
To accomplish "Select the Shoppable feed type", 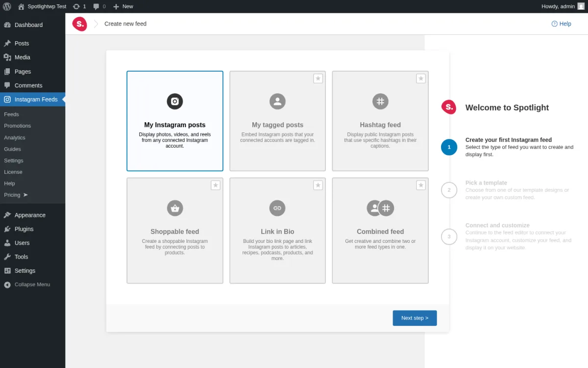I will [x=175, y=231].
